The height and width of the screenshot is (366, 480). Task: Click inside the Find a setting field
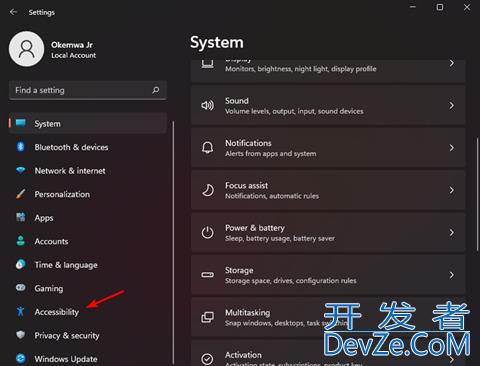88,90
